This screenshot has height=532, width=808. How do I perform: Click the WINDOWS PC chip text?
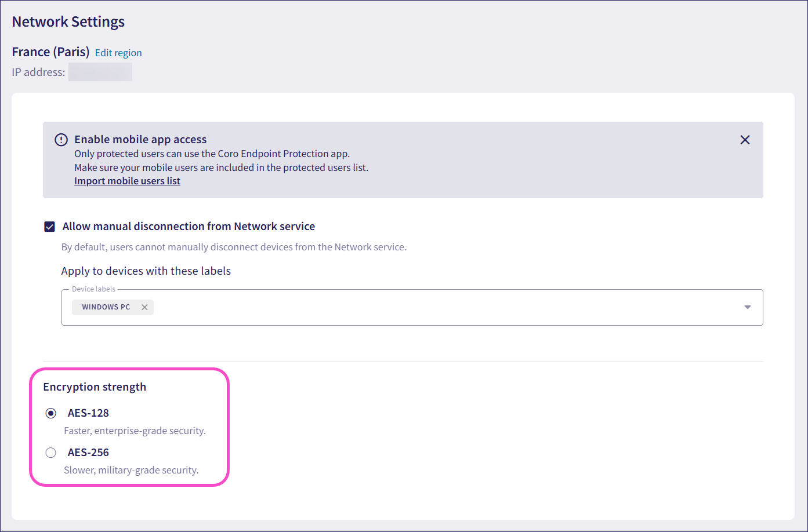pos(106,307)
